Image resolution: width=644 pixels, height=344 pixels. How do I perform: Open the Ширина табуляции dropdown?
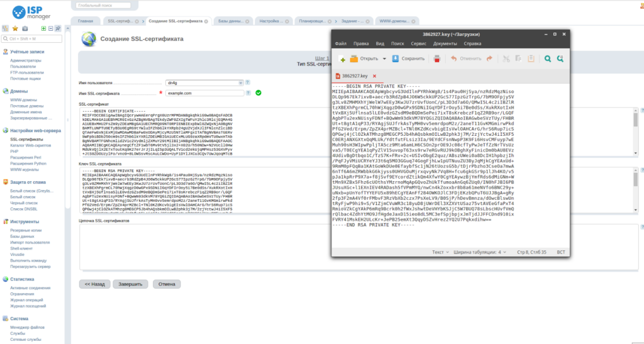coord(481,252)
